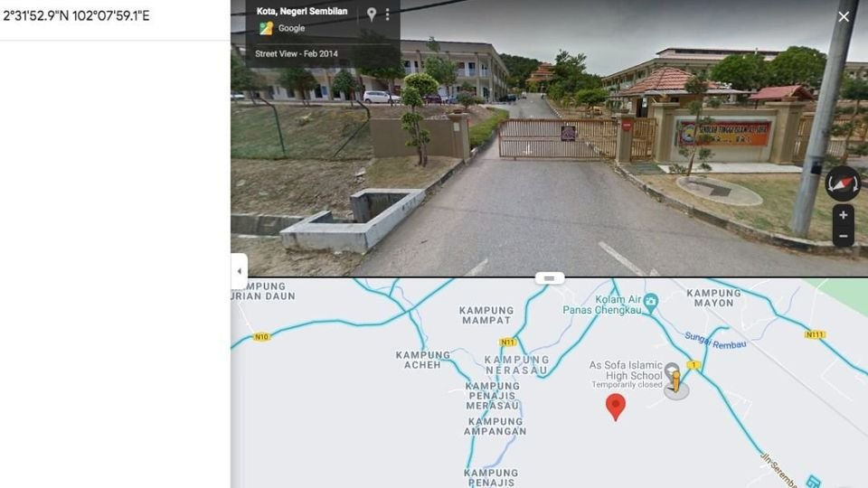Viewport: 868px width, 488px height.
Task: Click the red location marker on map
Action: [616, 407]
